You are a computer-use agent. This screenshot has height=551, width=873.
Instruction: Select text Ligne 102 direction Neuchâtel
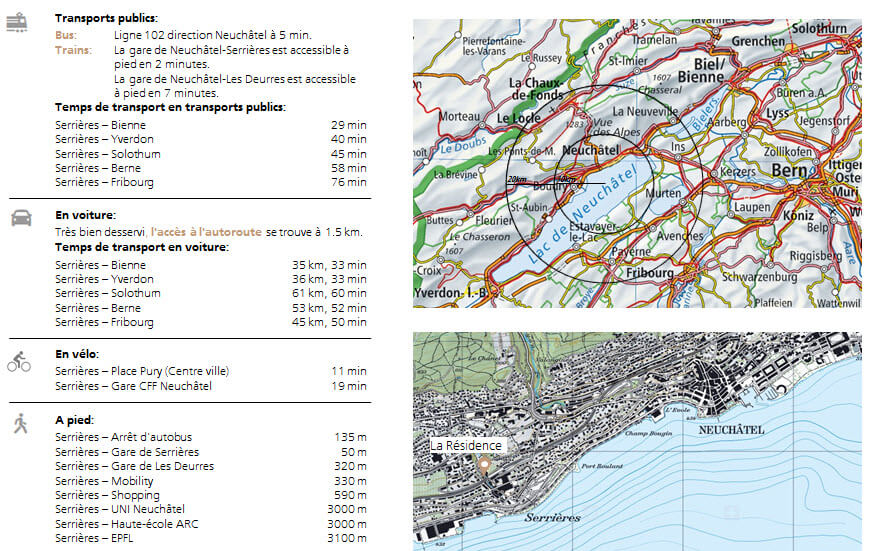(190, 35)
